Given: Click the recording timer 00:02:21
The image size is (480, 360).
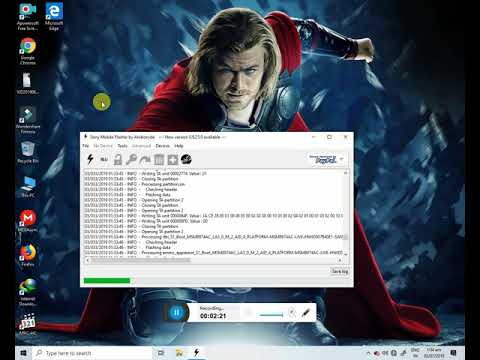Looking at the screenshot, I should click(x=213, y=316).
